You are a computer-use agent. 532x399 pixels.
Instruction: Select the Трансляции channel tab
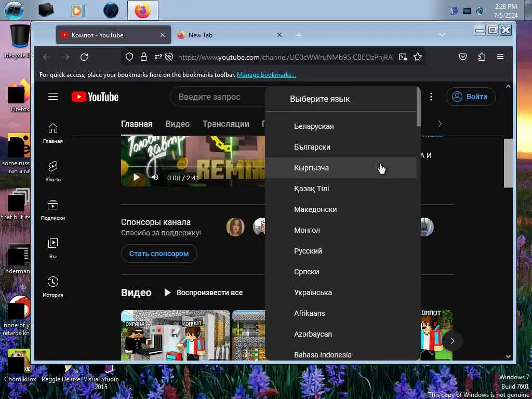[x=226, y=124]
